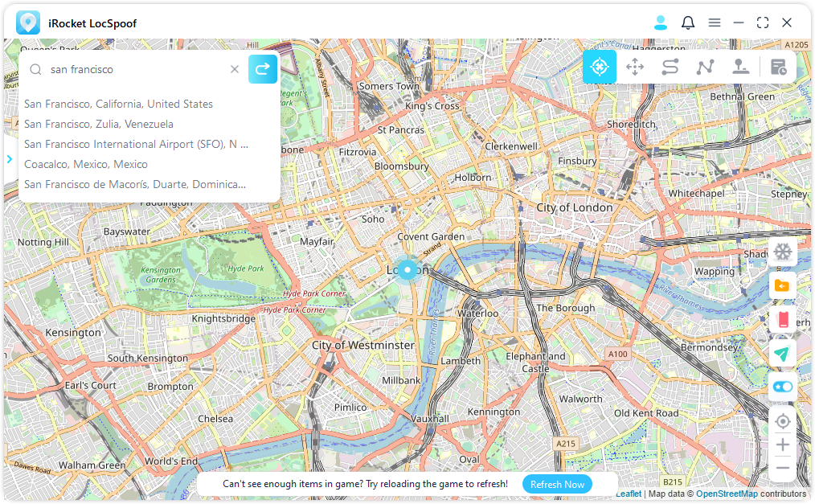Open the OpenStreetMap attribution link
This screenshot has height=504, width=815.
(726, 494)
